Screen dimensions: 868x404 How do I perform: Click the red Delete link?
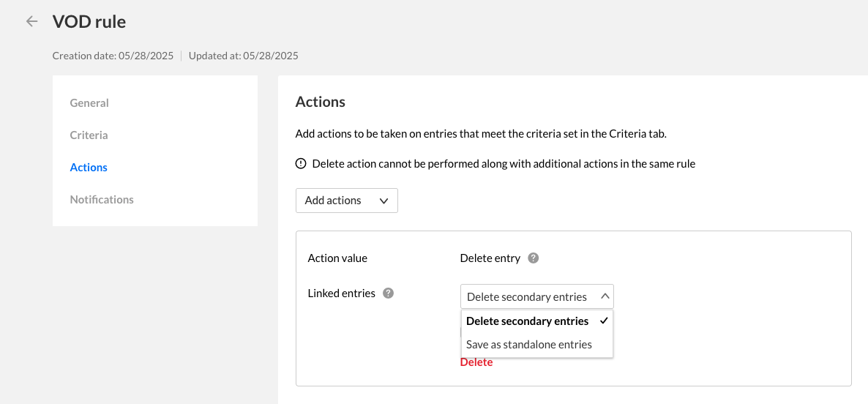click(x=476, y=362)
